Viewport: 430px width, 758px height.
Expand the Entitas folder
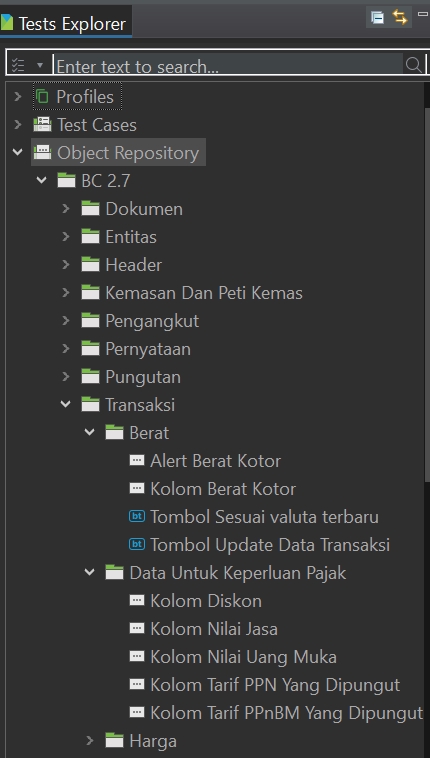(66, 237)
